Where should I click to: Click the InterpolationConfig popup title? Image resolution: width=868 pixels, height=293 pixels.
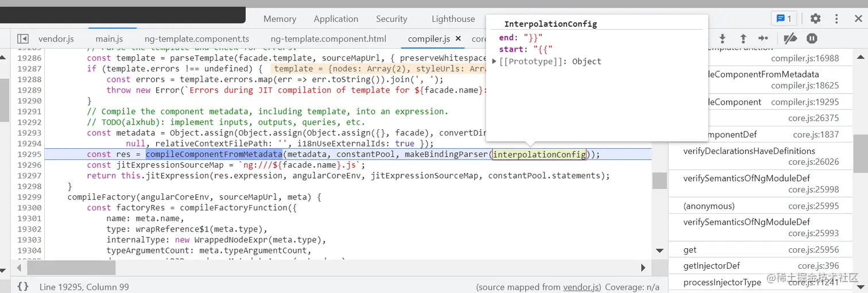(551, 24)
